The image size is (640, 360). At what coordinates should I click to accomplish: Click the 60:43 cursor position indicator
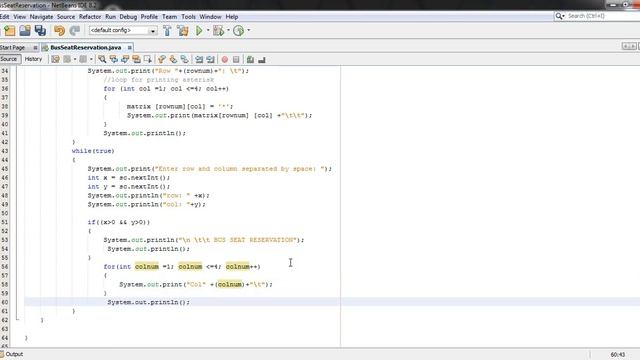pyautogui.click(x=618, y=355)
